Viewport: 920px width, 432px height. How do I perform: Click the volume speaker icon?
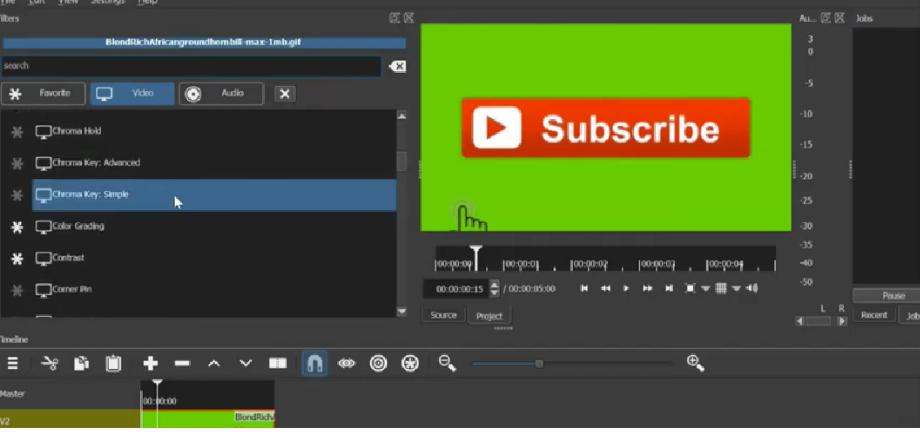coord(752,288)
